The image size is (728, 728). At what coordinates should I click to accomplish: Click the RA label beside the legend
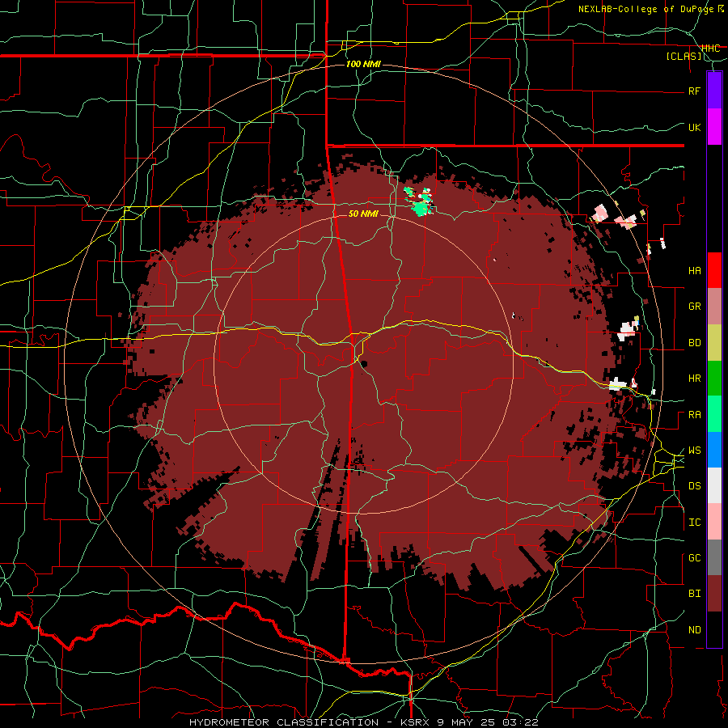tap(695, 415)
